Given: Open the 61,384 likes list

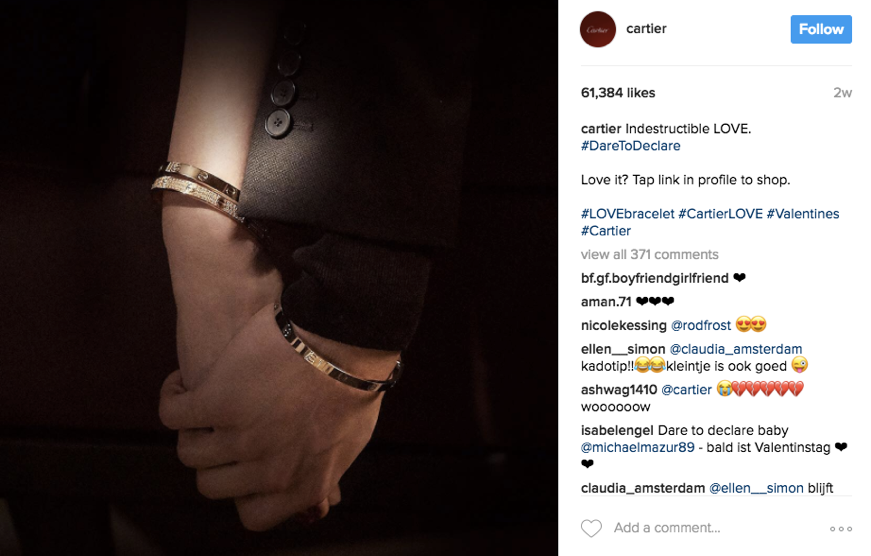Looking at the screenshot, I should [x=618, y=93].
